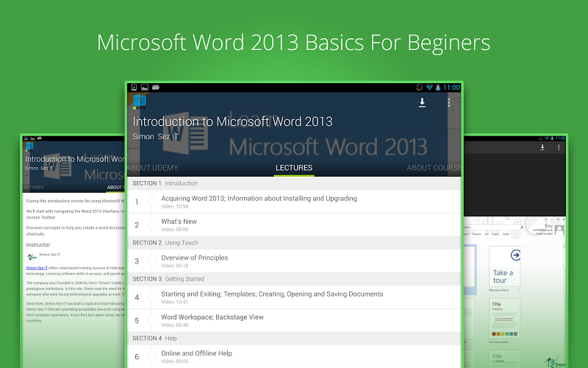Screen dimensions: 588x368
Task: Tap the progress circle beside lecture 1
Action: [152, 201]
